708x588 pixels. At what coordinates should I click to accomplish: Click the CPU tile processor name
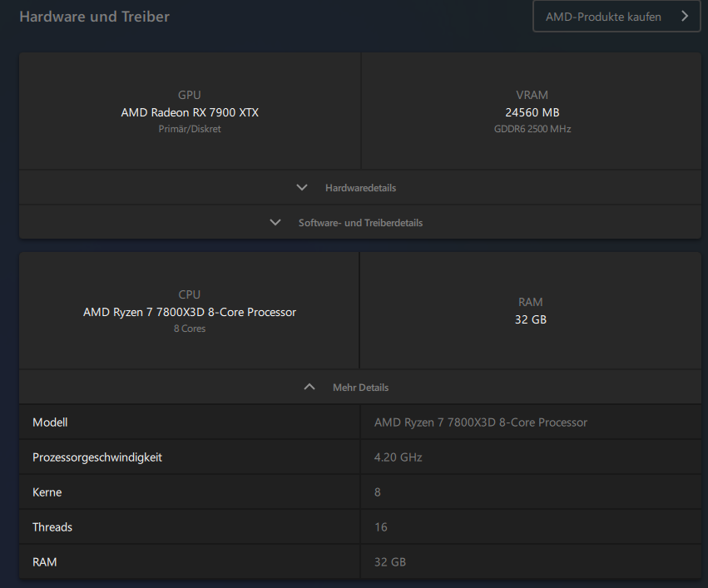190,312
